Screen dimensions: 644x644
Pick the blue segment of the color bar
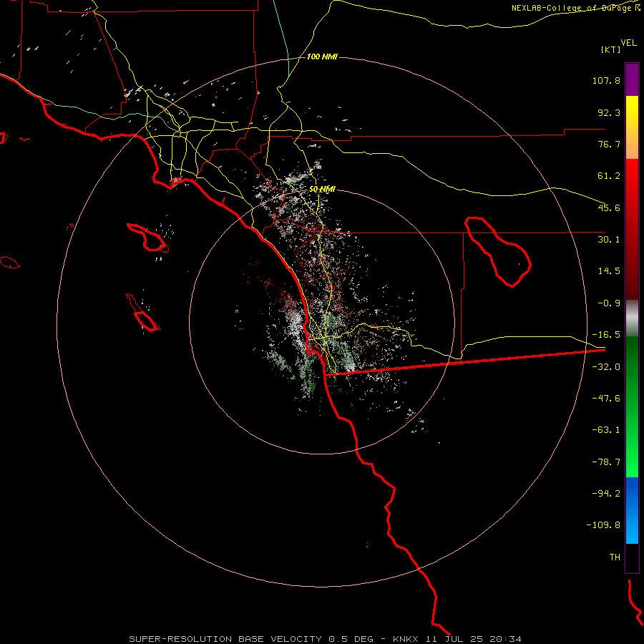(632, 510)
